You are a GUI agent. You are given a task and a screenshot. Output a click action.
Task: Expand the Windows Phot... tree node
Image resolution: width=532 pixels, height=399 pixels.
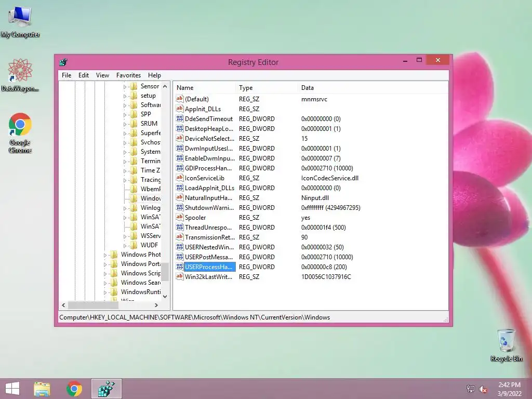pos(105,255)
